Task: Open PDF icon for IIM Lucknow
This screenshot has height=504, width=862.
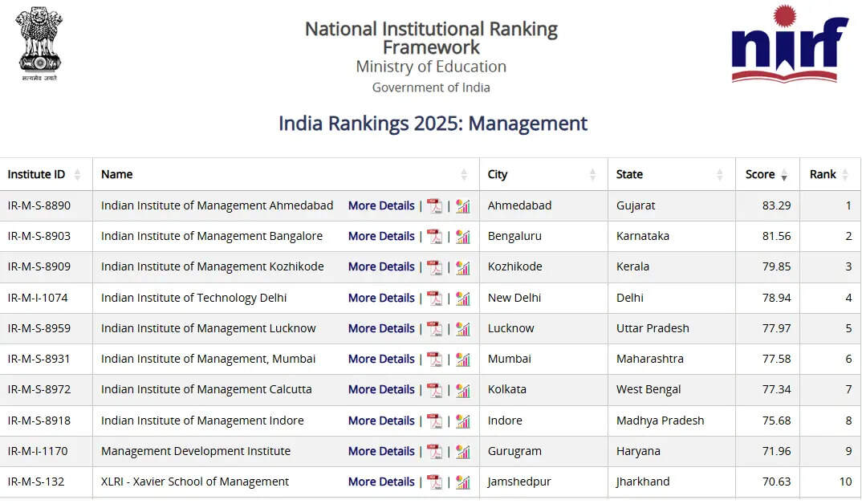Action: pyautogui.click(x=434, y=329)
